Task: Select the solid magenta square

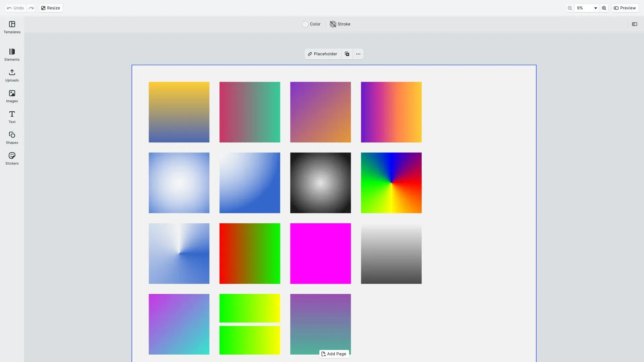Action: 320,253
